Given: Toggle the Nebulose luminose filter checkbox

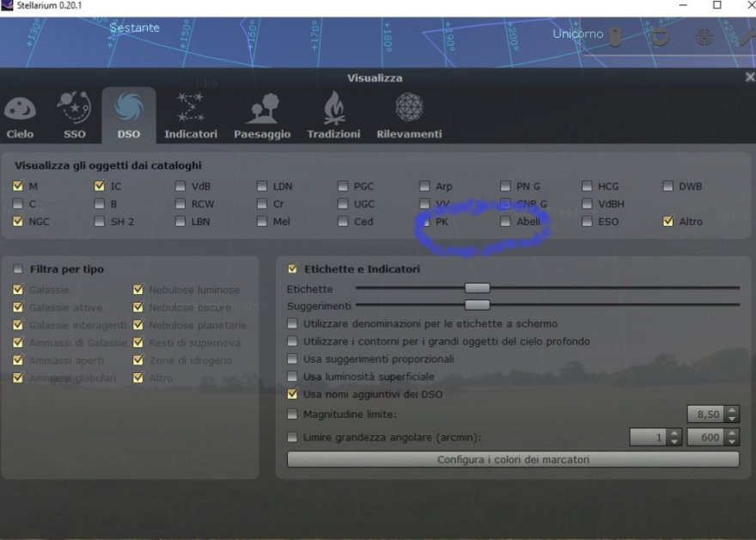Looking at the screenshot, I should (138, 290).
